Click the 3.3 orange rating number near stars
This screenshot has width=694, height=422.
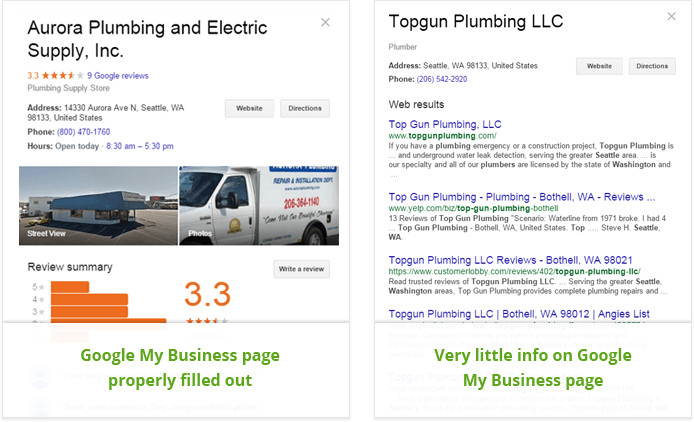pos(33,76)
